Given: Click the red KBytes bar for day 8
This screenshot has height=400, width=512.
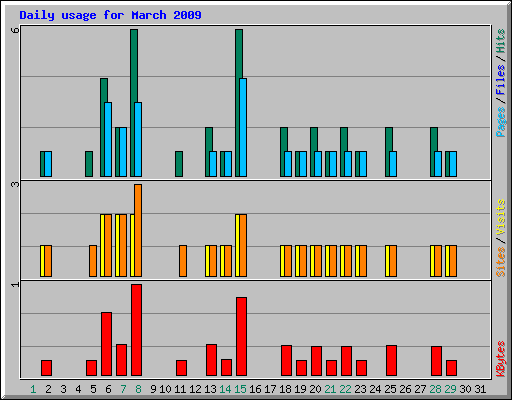Looking at the screenshot, I should 136,330.
